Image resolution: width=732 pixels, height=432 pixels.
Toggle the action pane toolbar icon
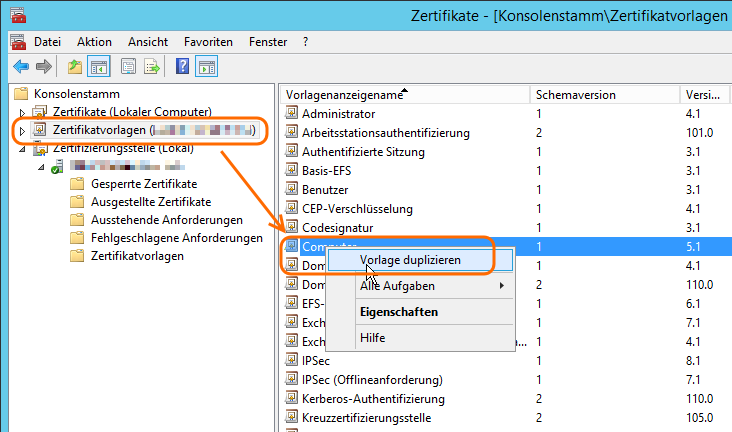coord(207,67)
